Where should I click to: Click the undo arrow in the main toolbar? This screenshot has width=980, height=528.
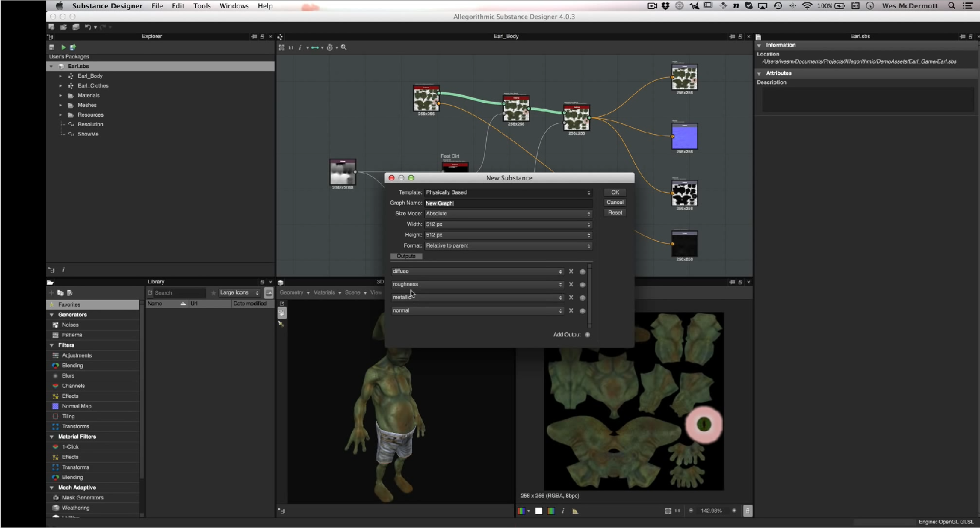88,27
